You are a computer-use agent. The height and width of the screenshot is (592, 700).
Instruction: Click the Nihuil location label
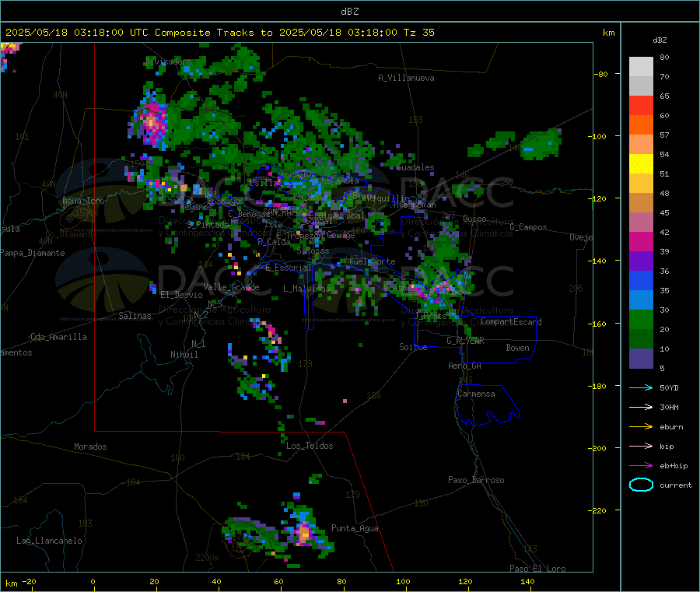(184, 355)
